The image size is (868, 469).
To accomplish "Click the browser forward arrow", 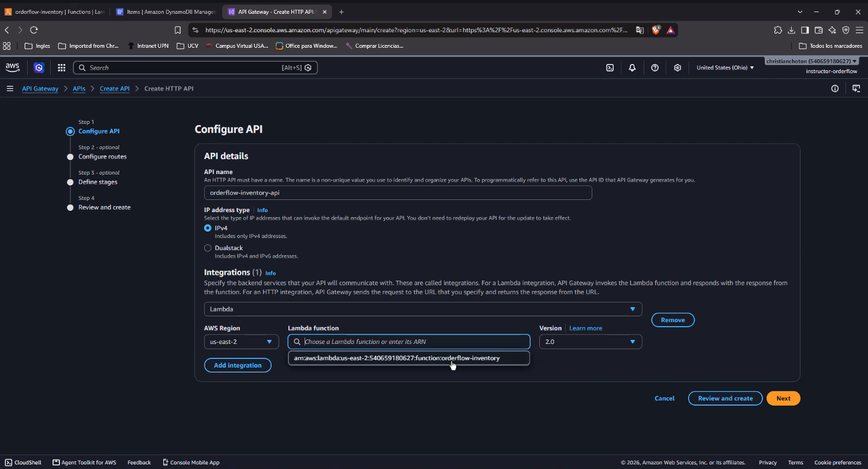I will 20,30.
